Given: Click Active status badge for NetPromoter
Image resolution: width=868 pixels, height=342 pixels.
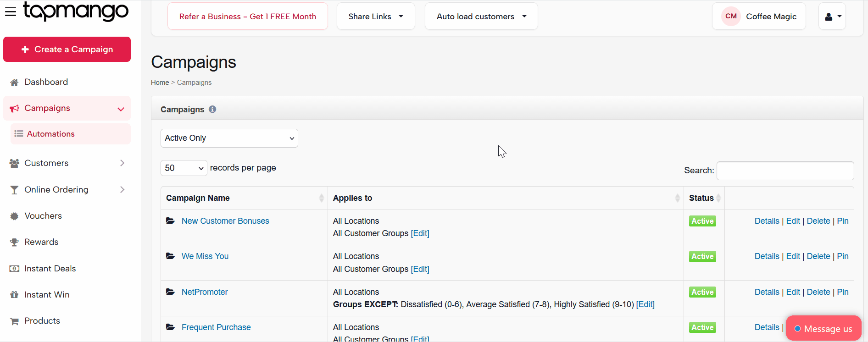Looking at the screenshot, I should [x=702, y=292].
